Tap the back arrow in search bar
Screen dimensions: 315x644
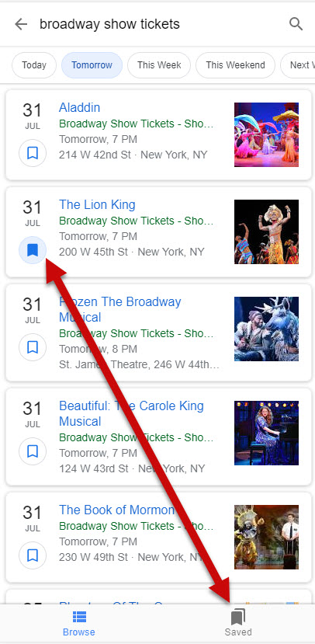coord(20,24)
